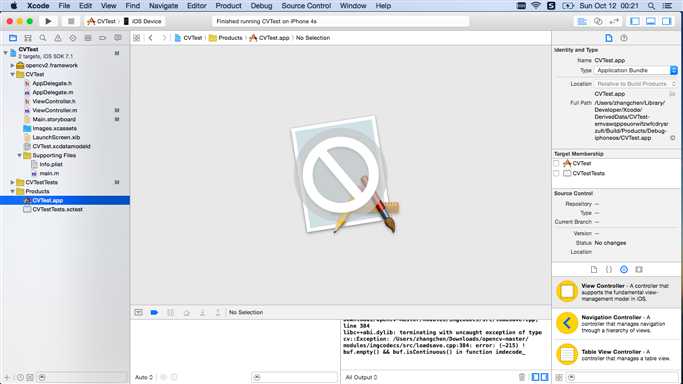Screen dimensions: 683x384
Task: Open the Issue navigator
Action: click(57, 38)
